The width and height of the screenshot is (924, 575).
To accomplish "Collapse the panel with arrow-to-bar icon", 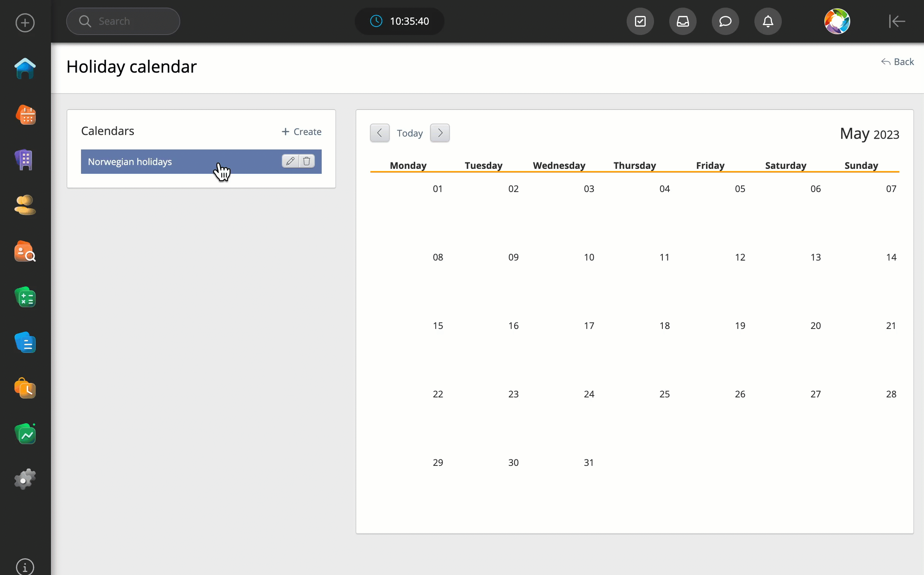I will 897,21.
